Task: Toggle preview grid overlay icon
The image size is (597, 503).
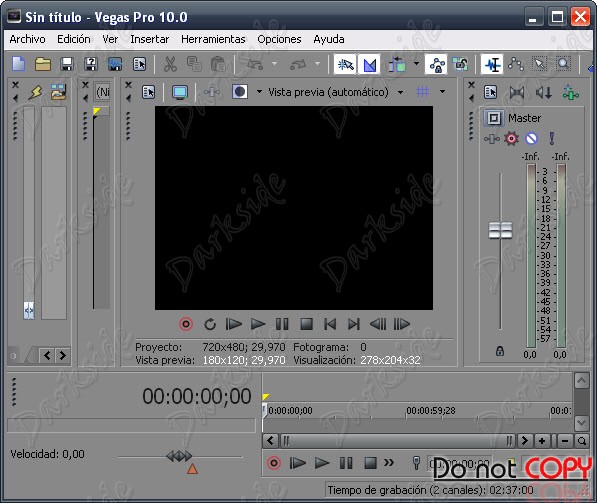Action: click(x=423, y=91)
